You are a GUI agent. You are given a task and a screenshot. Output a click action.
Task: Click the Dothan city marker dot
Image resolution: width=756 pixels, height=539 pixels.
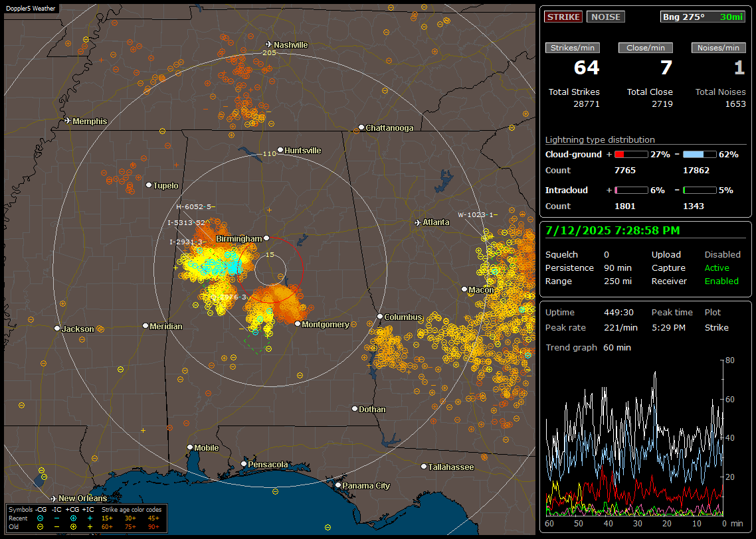coord(355,408)
